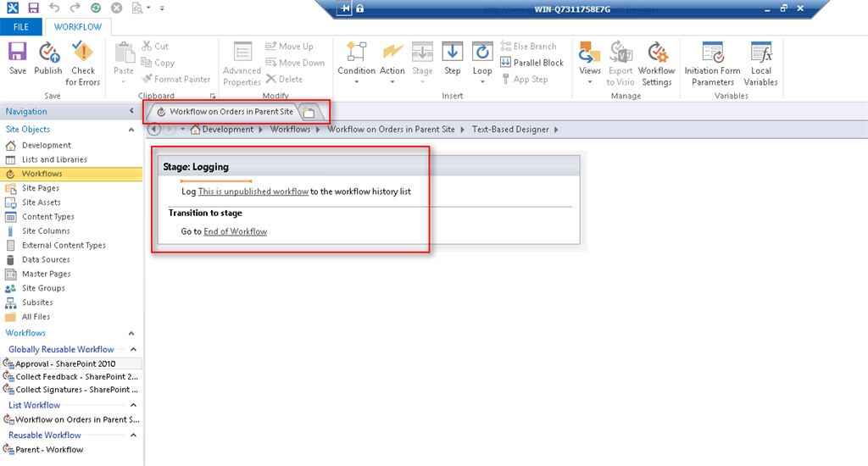Screen dimensions: 868x466
Task: Collapse the Site Objects section
Action: pyautogui.click(x=131, y=130)
